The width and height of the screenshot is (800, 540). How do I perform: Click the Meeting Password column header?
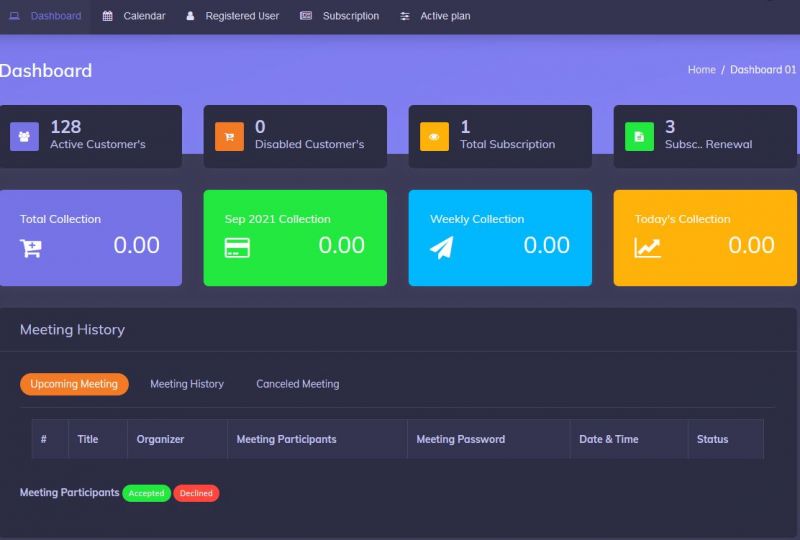(488, 439)
